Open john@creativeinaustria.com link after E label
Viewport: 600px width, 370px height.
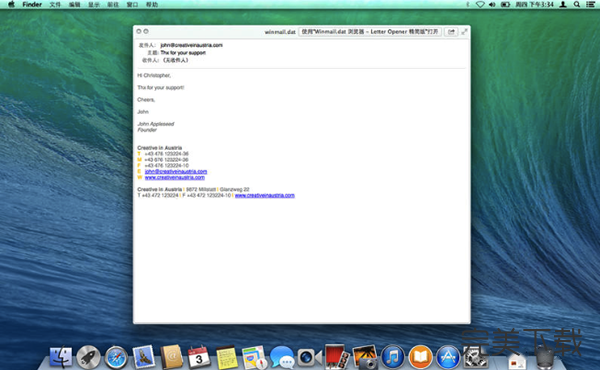(176, 171)
